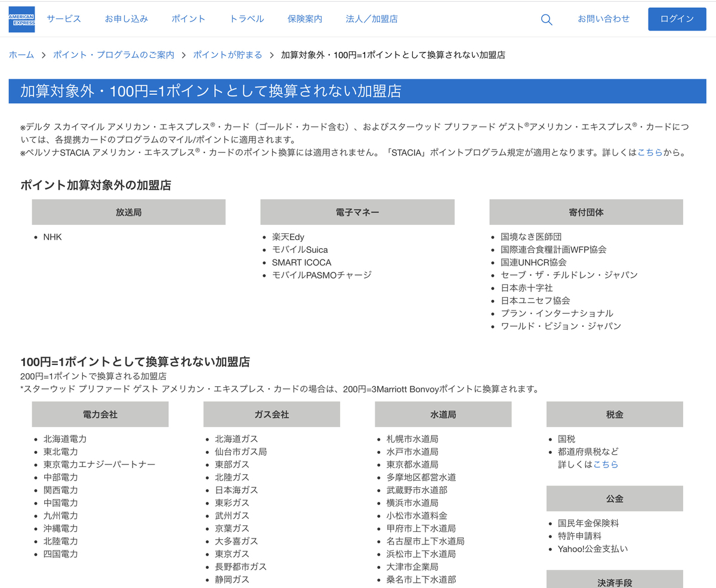
Task: Select 楽天Edy list item
Action: coord(288,237)
